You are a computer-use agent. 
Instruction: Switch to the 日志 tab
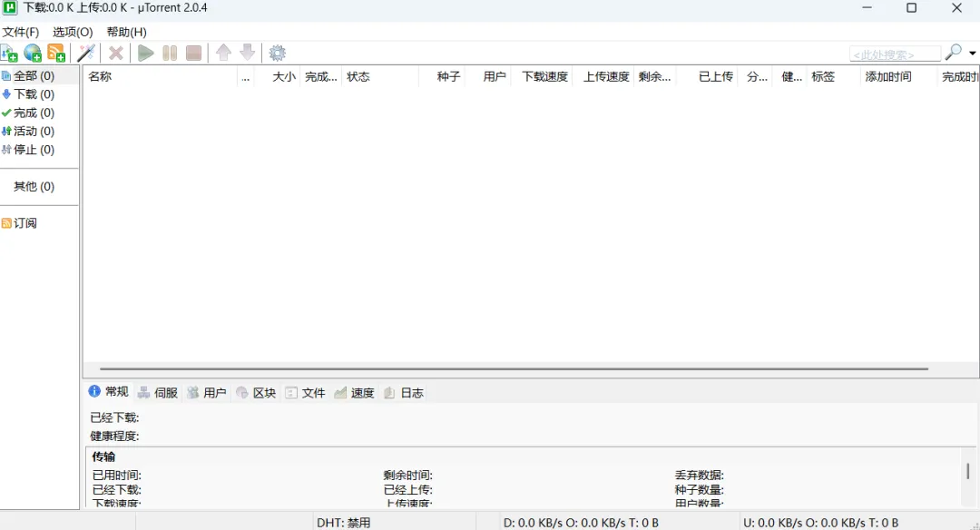(404, 392)
